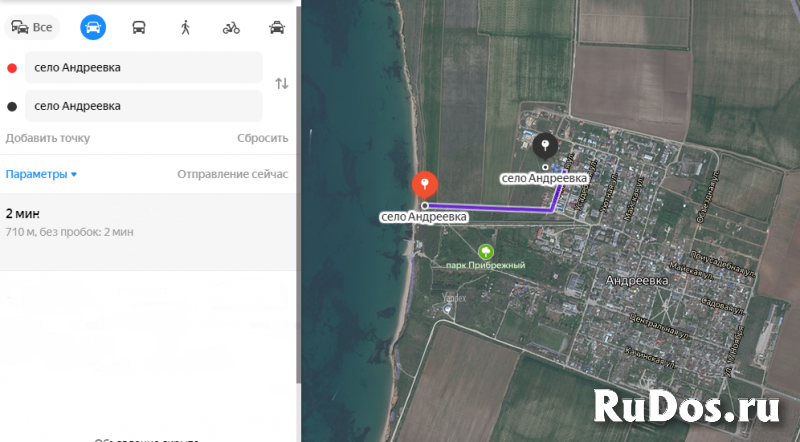Image resolution: width=800 pixels, height=442 pixels.
Task: Show all transport modes with Все tab
Action: point(32,28)
